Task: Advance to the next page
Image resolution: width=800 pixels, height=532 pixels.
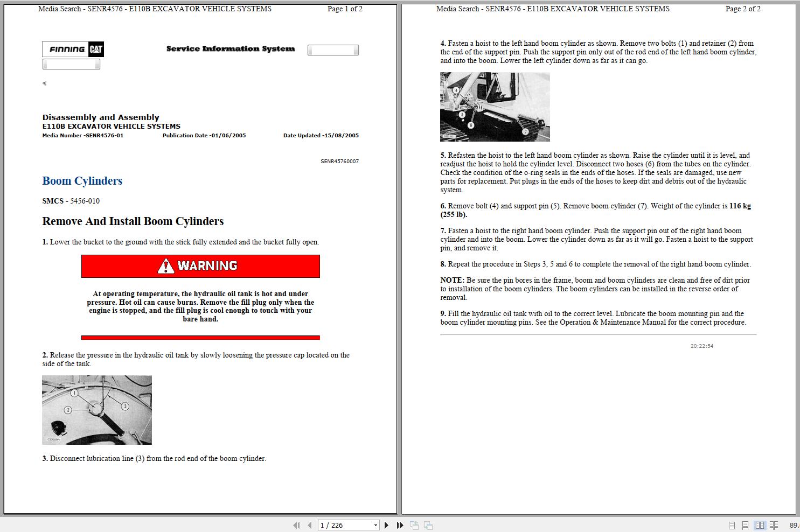Action: [x=386, y=525]
